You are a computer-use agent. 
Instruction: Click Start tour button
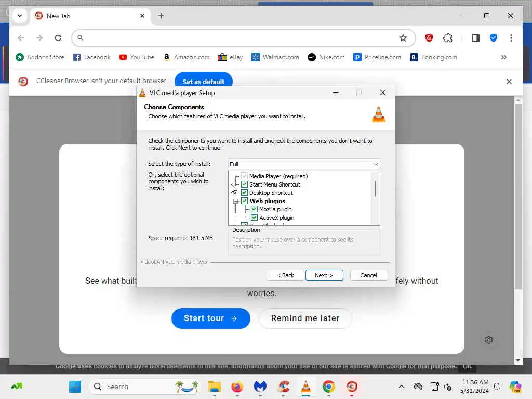tap(211, 318)
